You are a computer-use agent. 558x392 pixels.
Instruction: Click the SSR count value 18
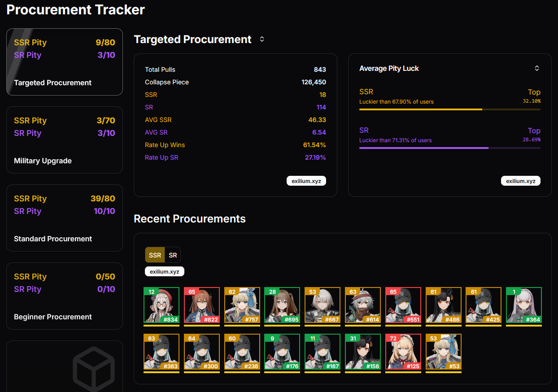[x=323, y=95]
